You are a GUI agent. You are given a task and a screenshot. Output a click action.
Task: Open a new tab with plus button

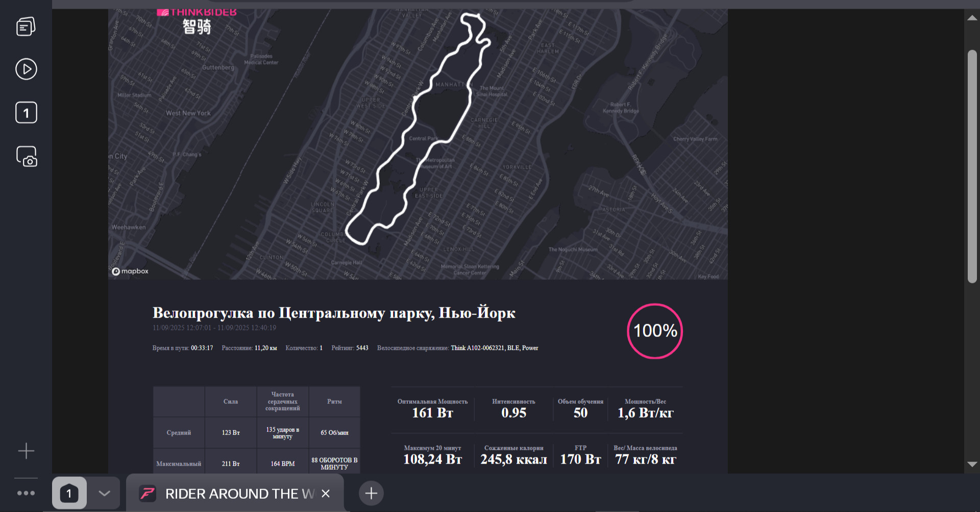(371, 493)
